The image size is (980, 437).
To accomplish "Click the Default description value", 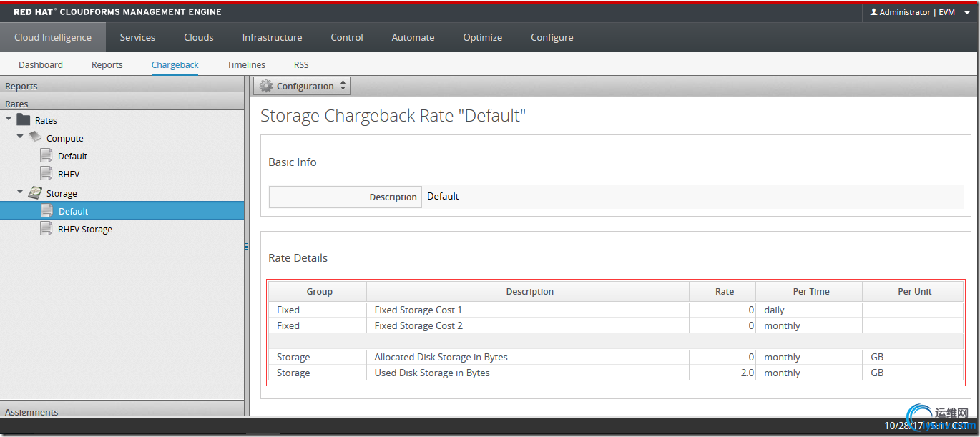I will coord(443,196).
